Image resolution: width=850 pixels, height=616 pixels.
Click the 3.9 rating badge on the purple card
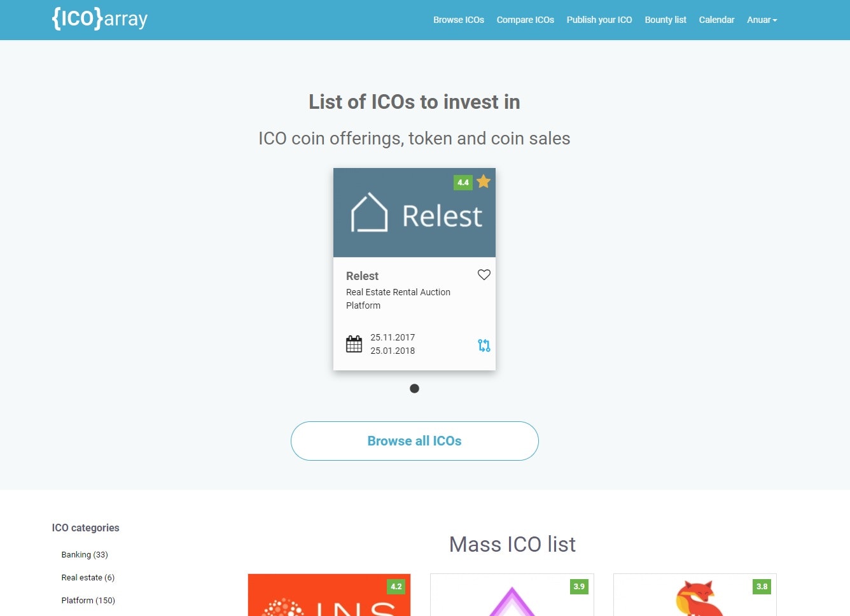tap(579, 587)
